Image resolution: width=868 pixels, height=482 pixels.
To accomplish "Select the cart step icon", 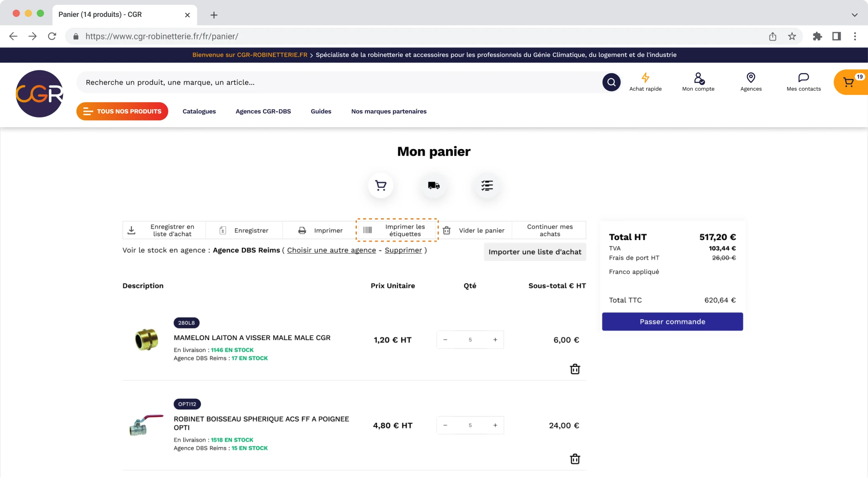I will (x=381, y=185).
